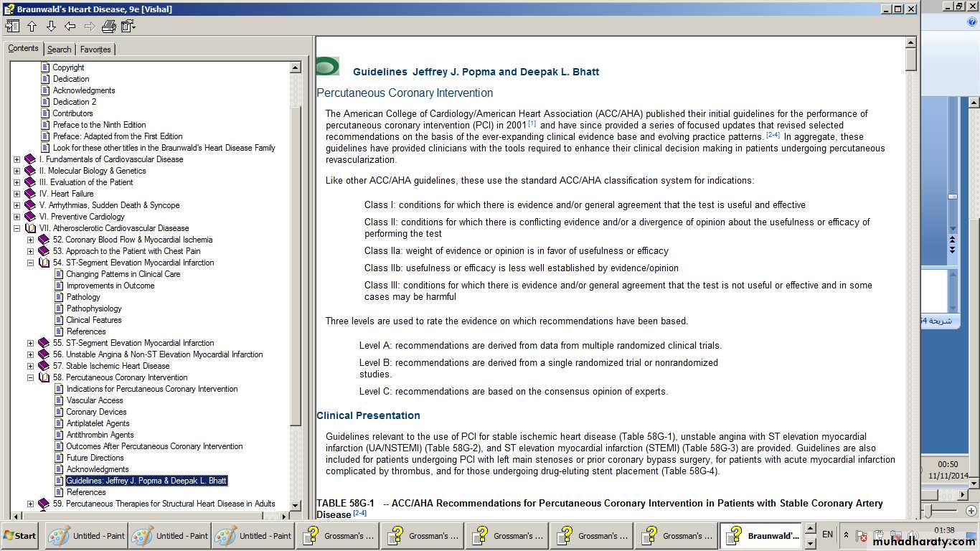Open the Options toolbar icon
This screenshot has width=980, height=551.
128,27
